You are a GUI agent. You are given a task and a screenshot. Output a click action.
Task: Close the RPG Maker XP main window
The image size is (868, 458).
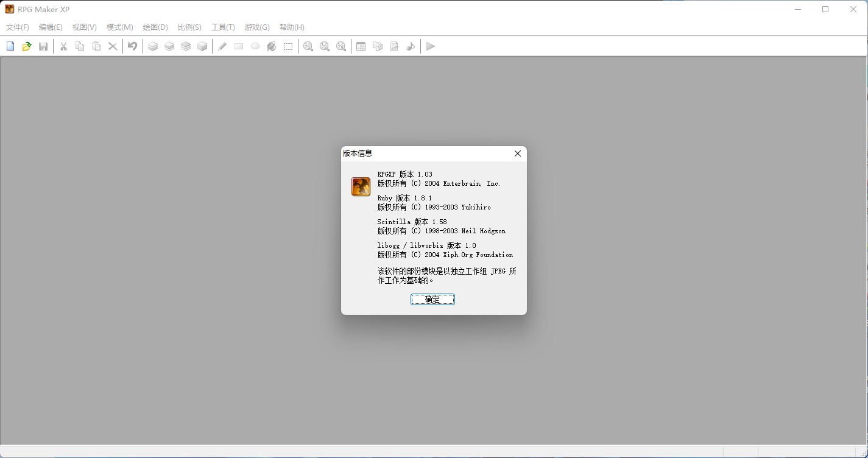pos(853,9)
